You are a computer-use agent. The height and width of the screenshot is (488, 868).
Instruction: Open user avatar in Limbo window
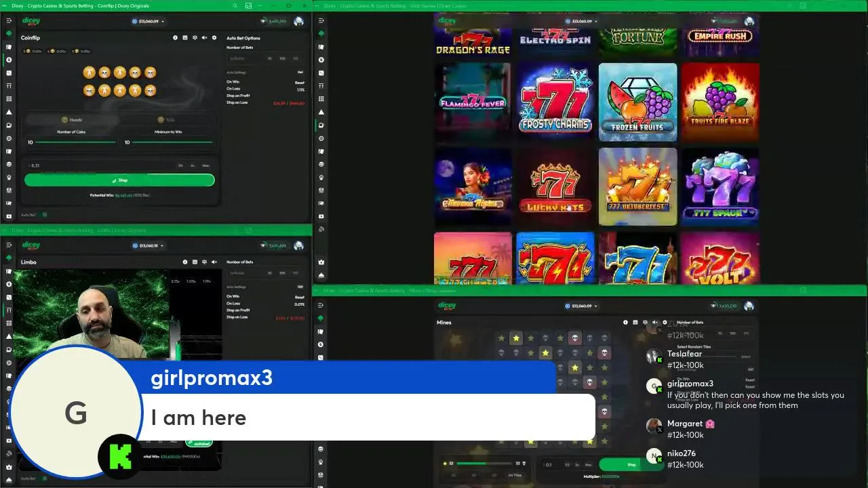coord(299,245)
